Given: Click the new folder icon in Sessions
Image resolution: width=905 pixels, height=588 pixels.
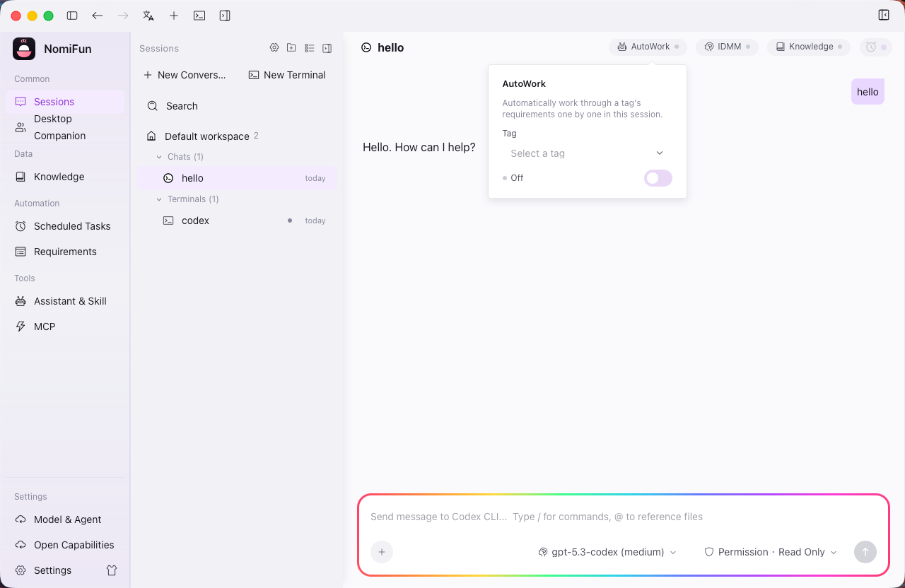Looking at the screenshot, I should [x=291, y=48].
